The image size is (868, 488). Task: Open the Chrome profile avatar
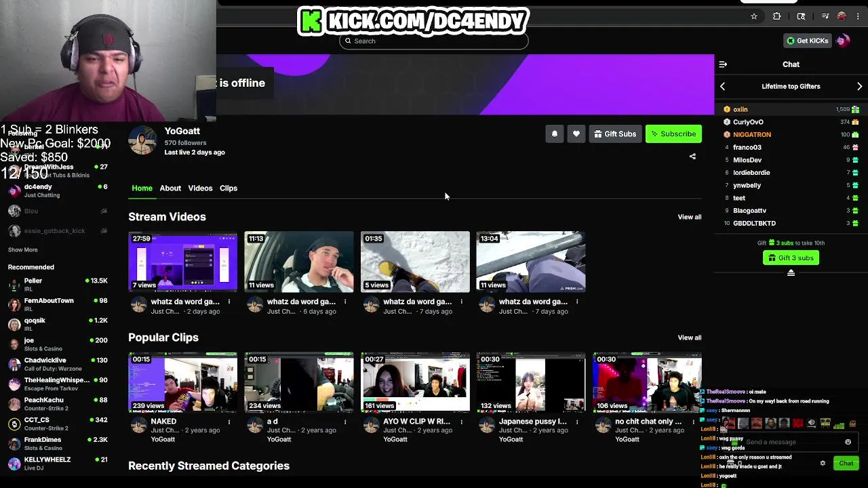[x=842, y=16]
